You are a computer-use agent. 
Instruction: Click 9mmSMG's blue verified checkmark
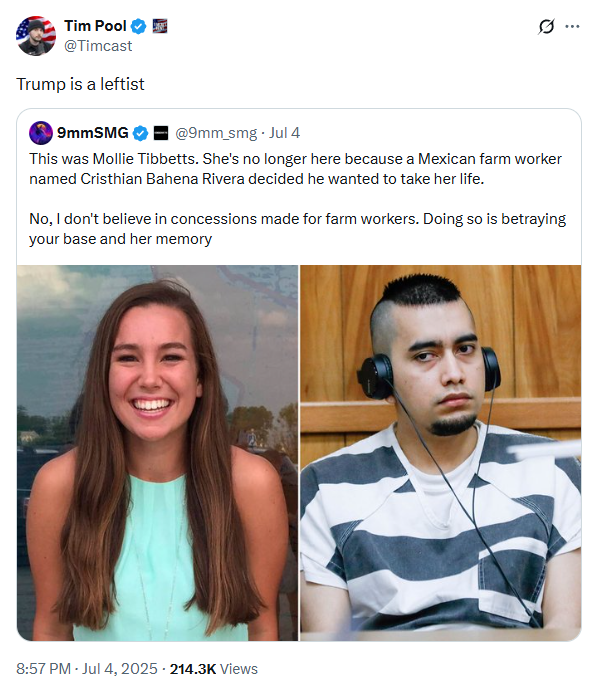[x=140, y=133]
